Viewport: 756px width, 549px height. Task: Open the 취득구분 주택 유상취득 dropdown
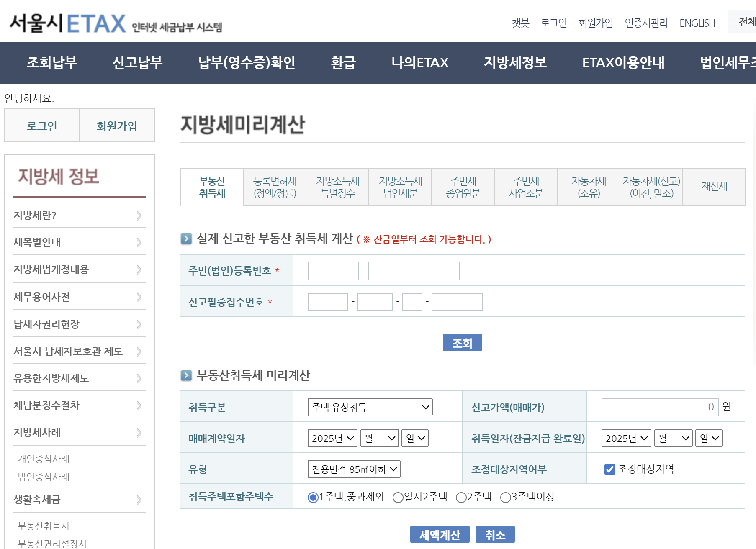(370, 407)
